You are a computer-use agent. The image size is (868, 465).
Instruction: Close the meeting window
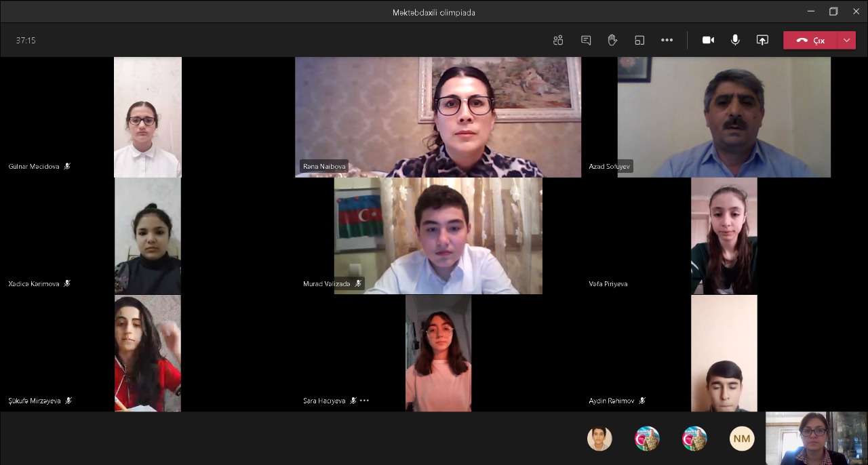856,12
